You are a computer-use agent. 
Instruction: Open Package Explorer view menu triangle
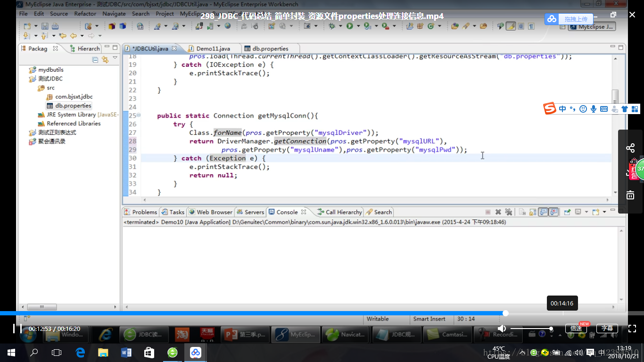point(115,58)
